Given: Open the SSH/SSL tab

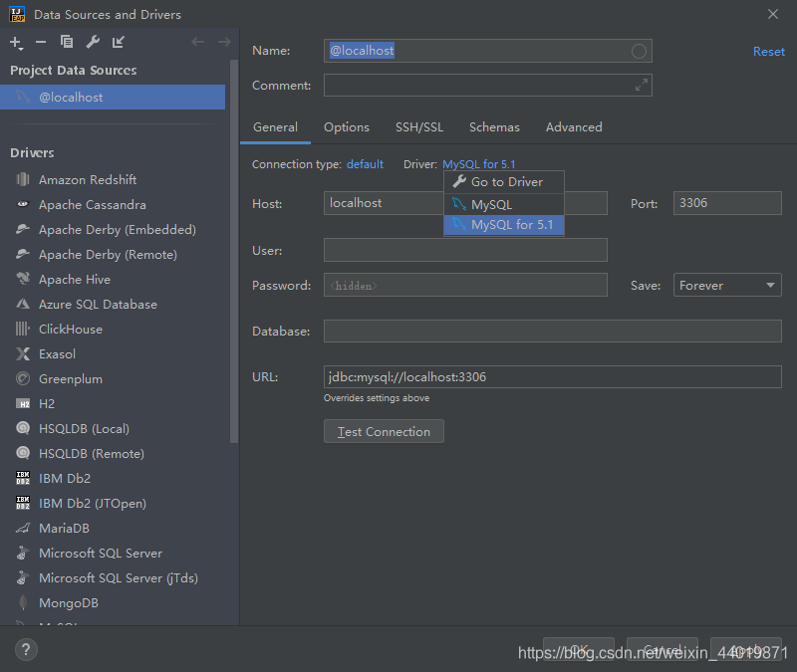Looking at the screenshot, I should point(419,127).
